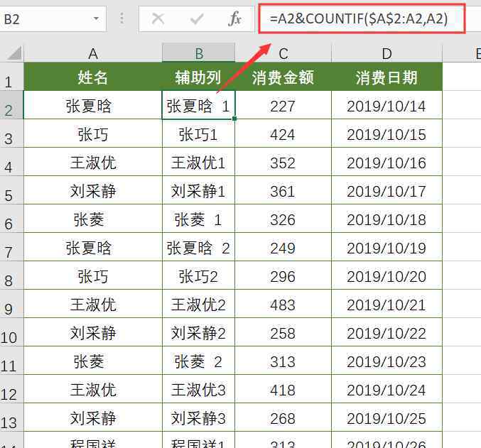
Task: Select the date cell 2019/10/24
Action: pyautogui.click(x=387, y=389)
